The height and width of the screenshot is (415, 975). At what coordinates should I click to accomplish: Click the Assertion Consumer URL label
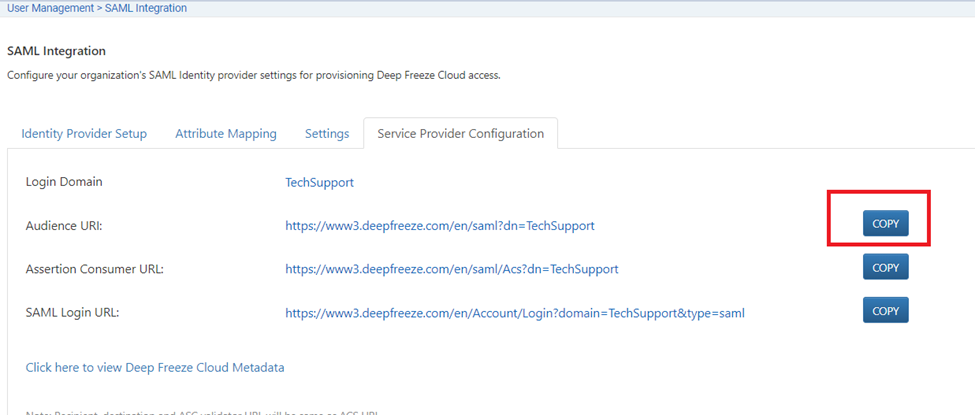[94, 269]
